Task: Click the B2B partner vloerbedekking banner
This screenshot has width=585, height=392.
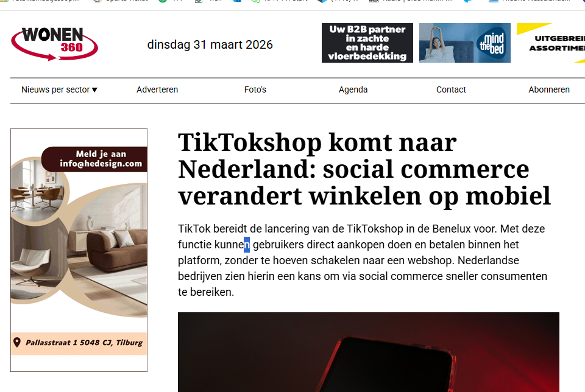Action: pos(367,43)
